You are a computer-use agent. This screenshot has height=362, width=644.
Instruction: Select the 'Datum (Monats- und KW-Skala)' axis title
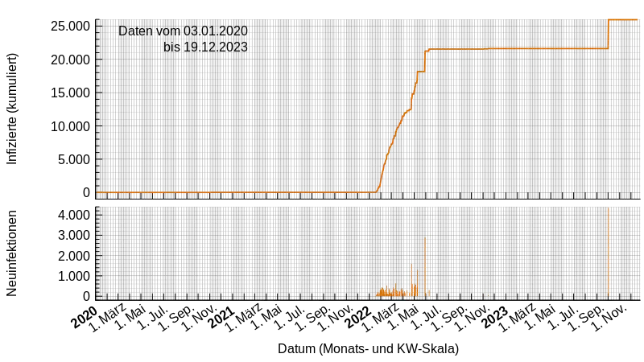368,349
